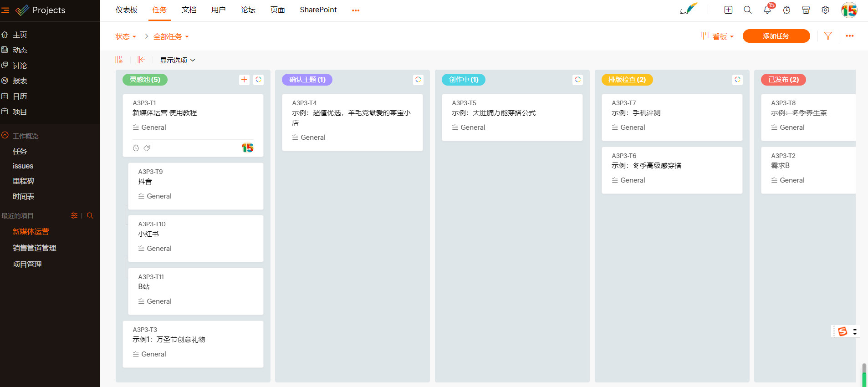This screenshot has height=387, width=868.
Task: Click the tag icon on the A3P3-T1 card
Action: [147, 148]
